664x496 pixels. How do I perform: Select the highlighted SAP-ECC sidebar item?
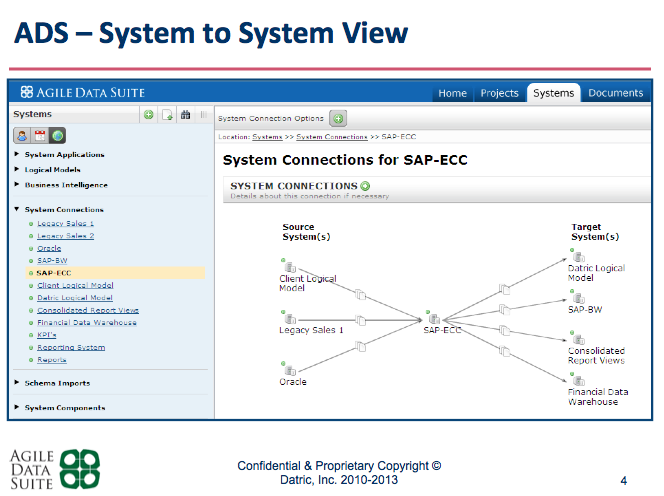tap(115, 273)
